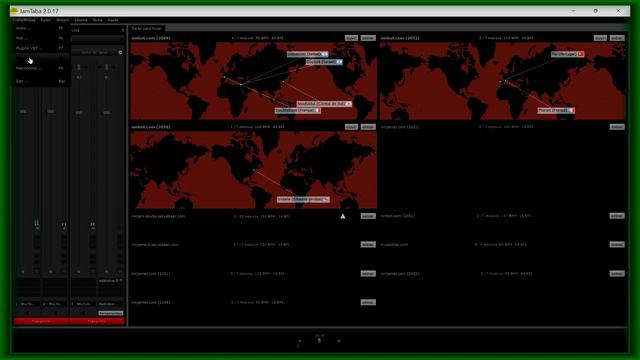Click ouvir for ninbot.com [2052] room

click(x=600, y=38)
